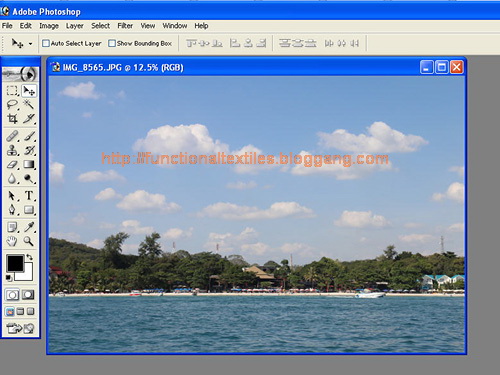500x375 pixels.
Task: Click the black foreground color swatch
Action: (15, 263)
